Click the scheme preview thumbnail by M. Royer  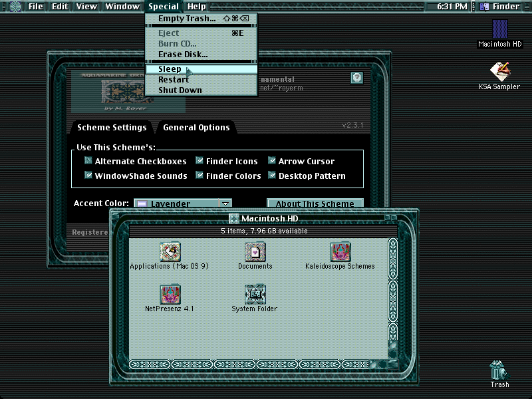point(128,91)
